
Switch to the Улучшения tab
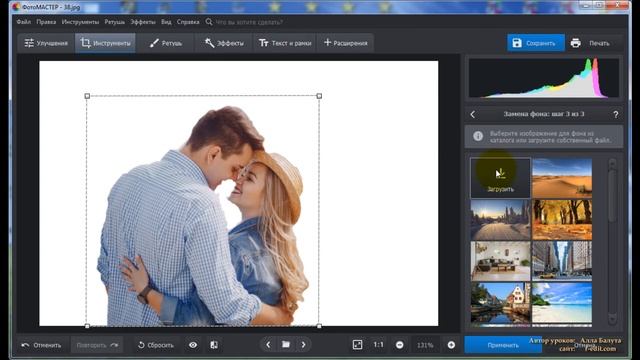tap(46, 43)
